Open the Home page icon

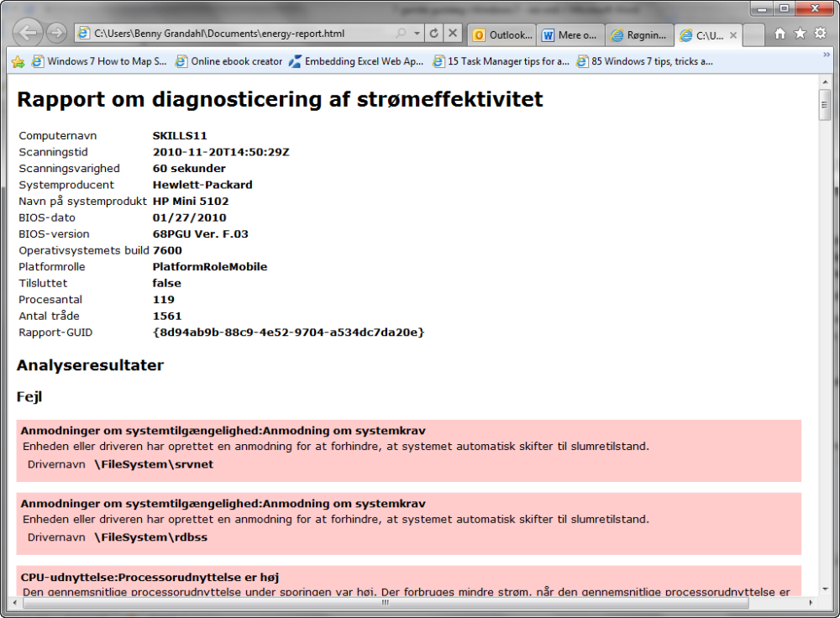pyautogui.click(x=780, y=34)
